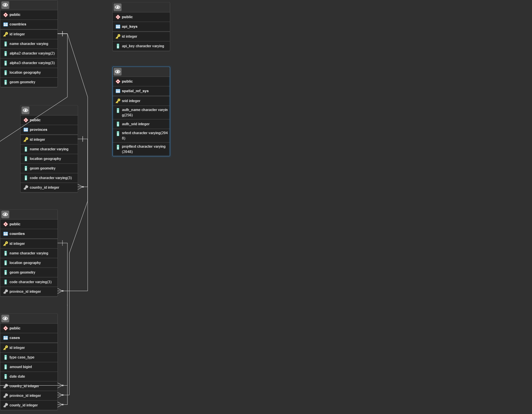Click foreign key icon of counties province_id
Screen dimensions: 532x414
coord(6,291)
